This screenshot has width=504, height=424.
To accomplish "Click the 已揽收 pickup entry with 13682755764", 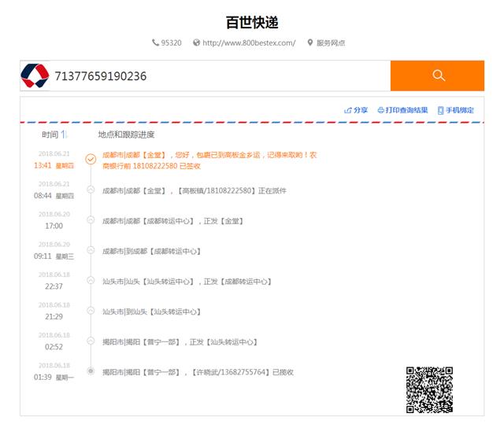I will (198, 372).
